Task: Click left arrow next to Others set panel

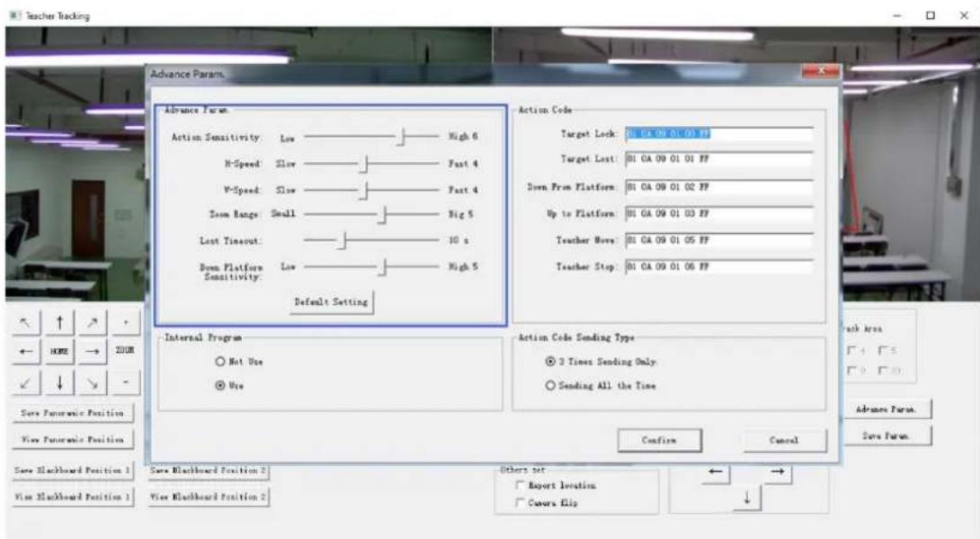Action: (x=716, y=472)
